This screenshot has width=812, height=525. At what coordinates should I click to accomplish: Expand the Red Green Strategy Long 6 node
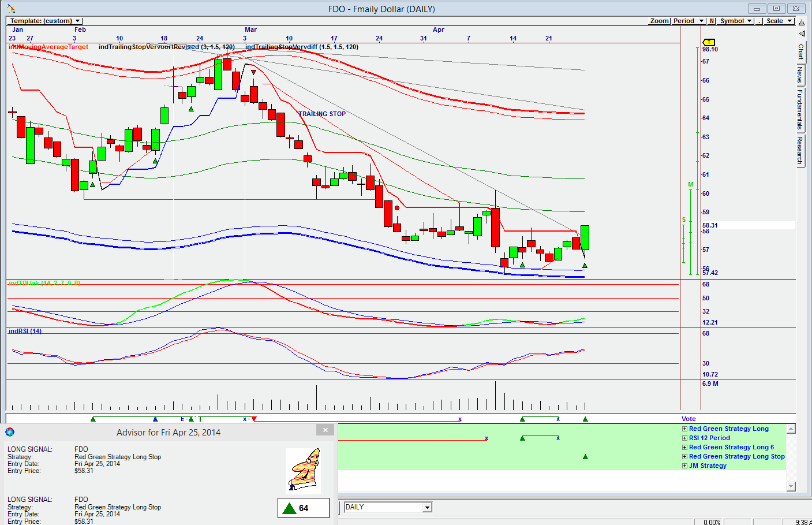click(685, 448)
